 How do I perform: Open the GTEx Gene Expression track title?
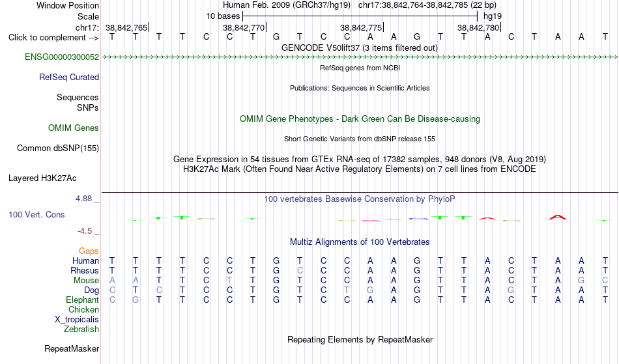360,160
